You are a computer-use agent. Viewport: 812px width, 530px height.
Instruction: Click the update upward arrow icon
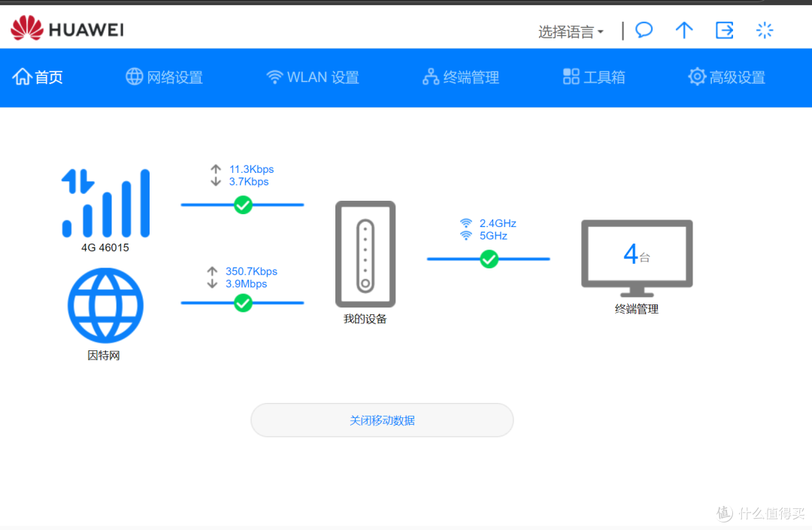684,30
